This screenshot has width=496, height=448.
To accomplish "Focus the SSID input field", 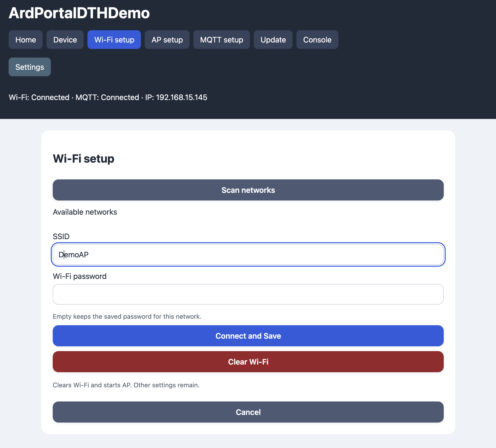I will (x=248, y=254).
